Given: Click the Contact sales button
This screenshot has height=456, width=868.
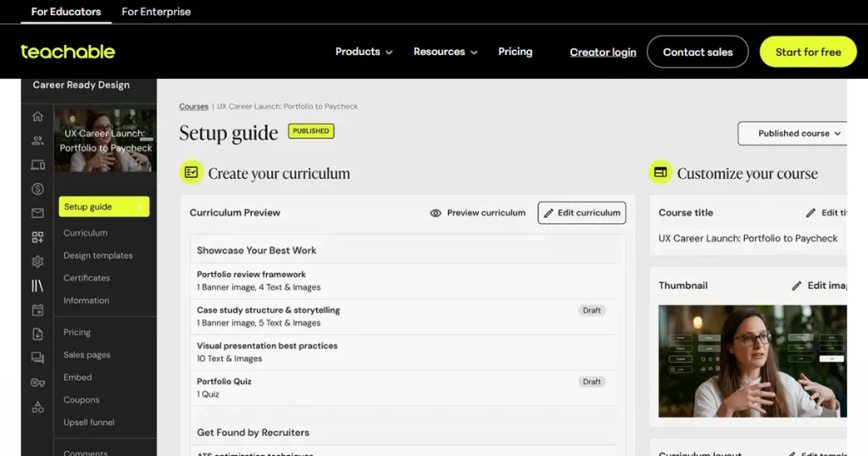Looking at the screenshot, I should (x=698, y=52).
